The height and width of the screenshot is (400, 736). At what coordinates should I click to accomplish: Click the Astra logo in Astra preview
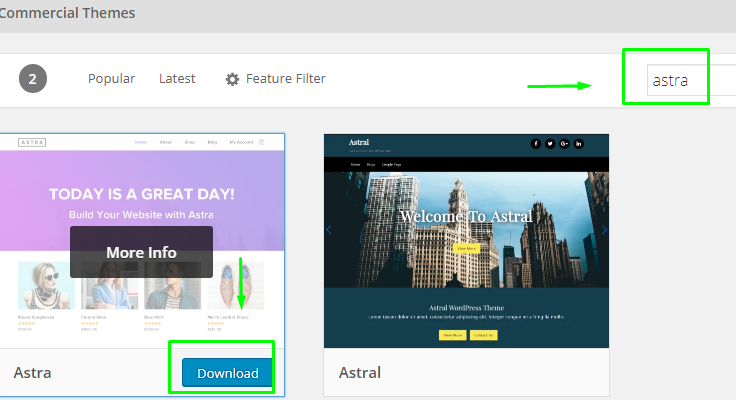click(x=32, y=142)
